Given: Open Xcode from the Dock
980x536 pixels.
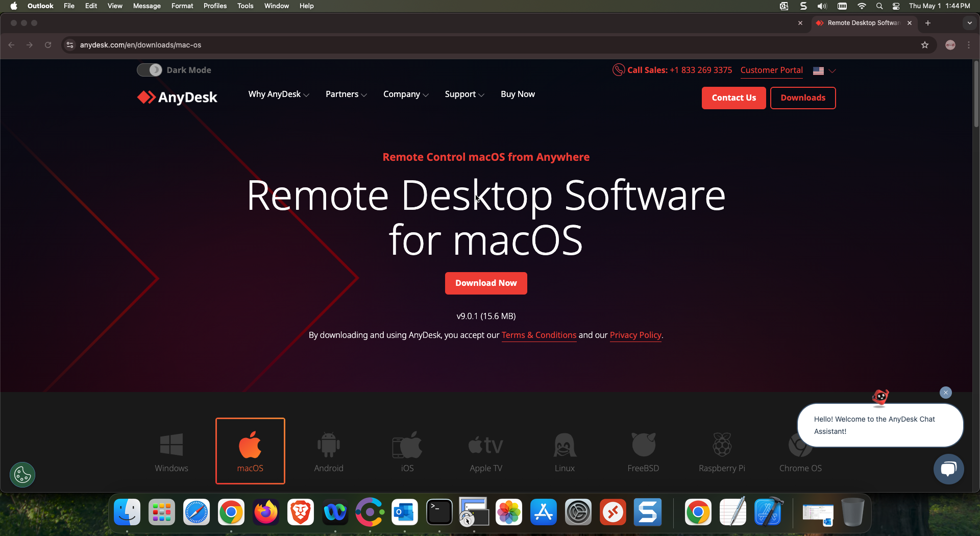Looking at the screenshot, I should coord(769,512).
